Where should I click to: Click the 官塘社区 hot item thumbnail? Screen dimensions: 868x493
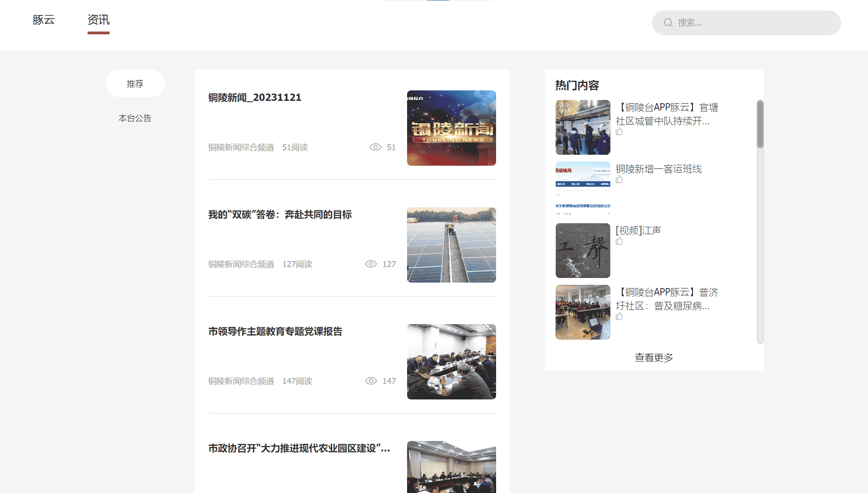(583, 127)
